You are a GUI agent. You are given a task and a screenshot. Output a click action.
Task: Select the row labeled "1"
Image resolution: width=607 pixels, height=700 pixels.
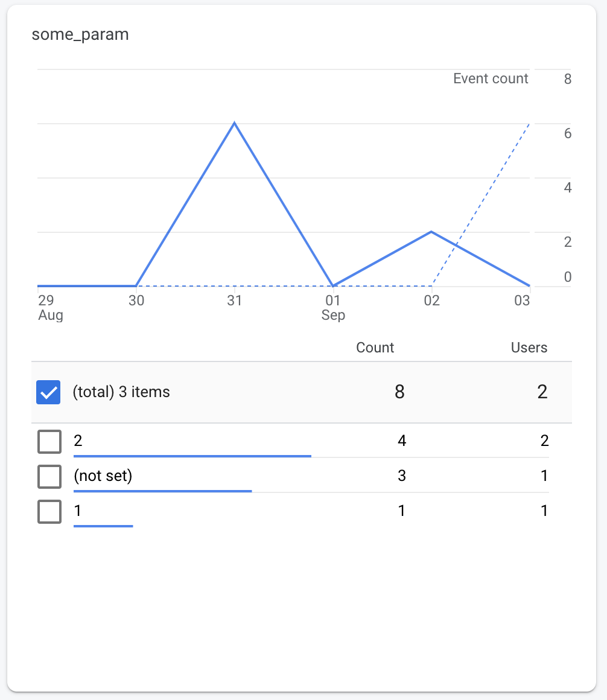point(78,511)
